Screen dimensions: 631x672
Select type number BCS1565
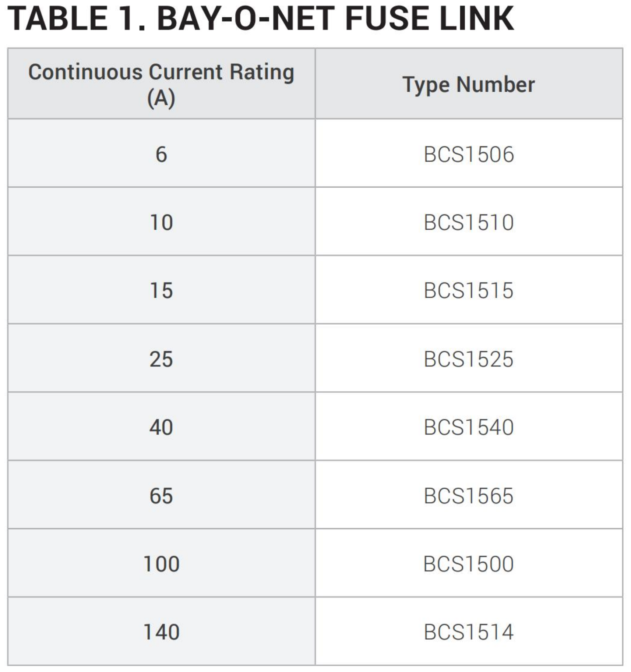click(468, 496)
